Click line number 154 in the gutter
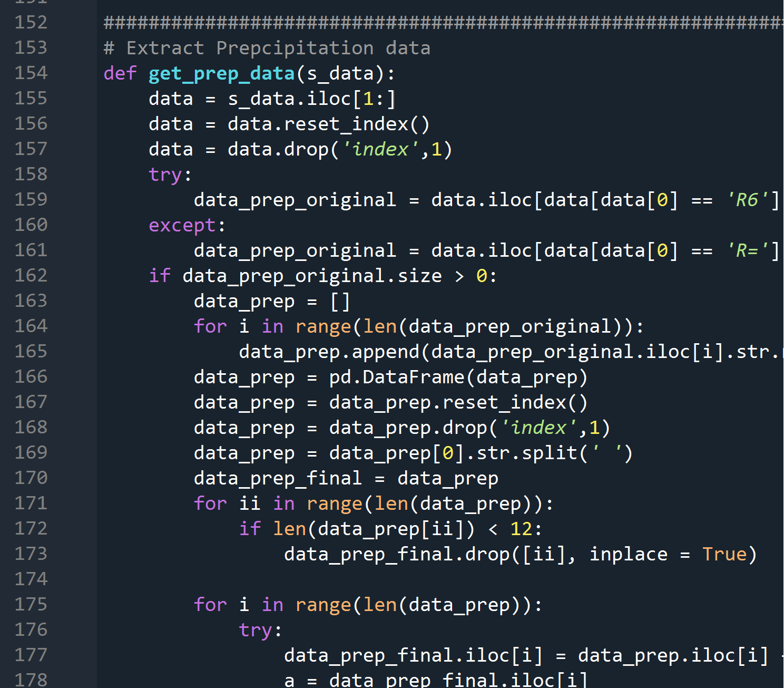The image size is (784, 688). pyautogui.click(x=31, y=73)
